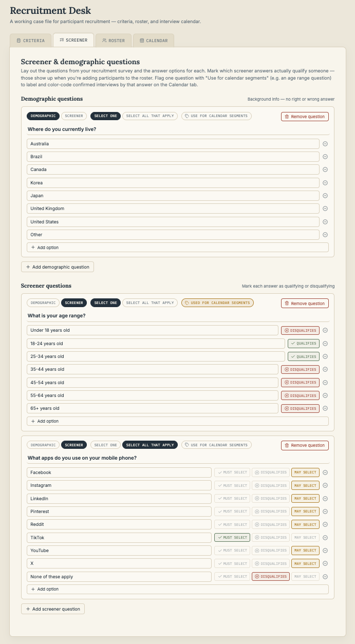
Task: Set Reddit to Must Select
Action: (232, 524)
